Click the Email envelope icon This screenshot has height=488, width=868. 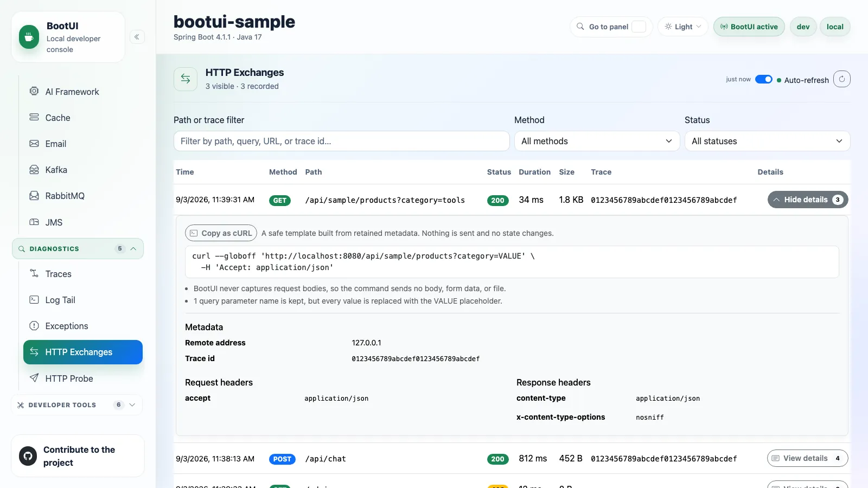pos(34,144)
